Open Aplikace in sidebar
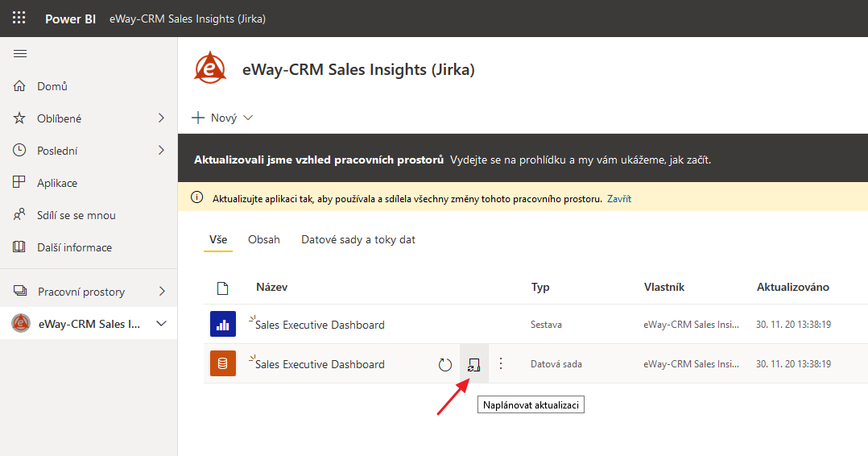The height and width of the screenshot is (456, 868). pyautogui.click(x=57, y=183)
